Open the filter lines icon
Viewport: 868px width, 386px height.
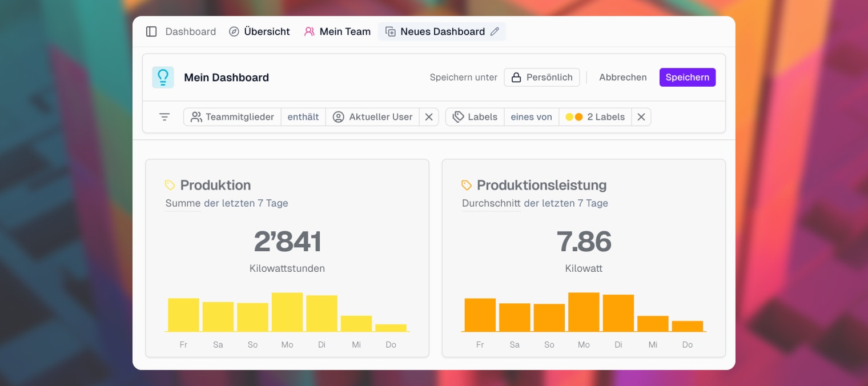(x=164, y=117)
